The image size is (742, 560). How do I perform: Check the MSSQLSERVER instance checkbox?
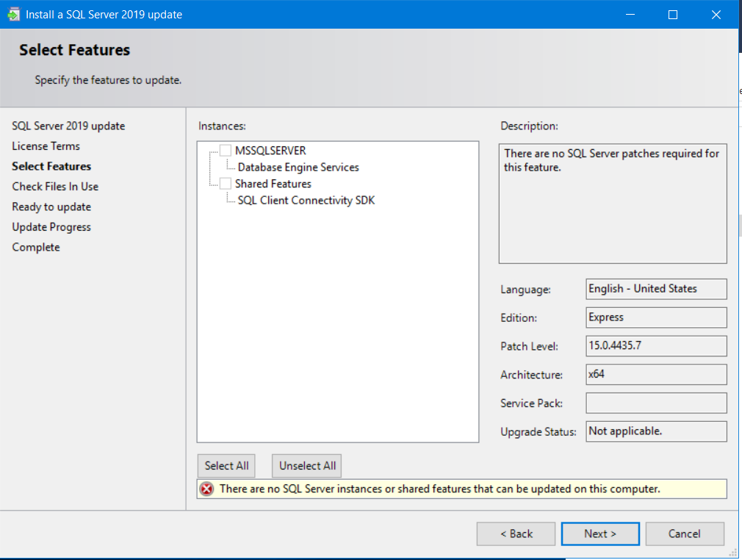click(x=226, y=151)
